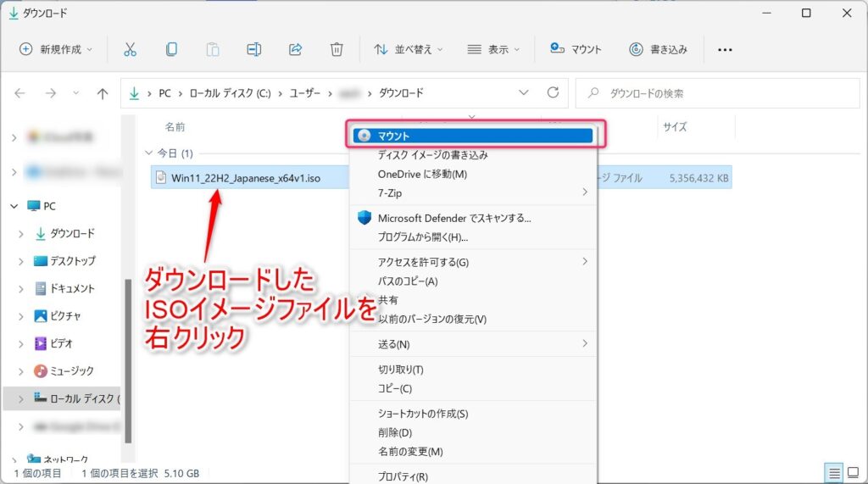
Task: Click the Cut scissors icon in the toolbar
Action: point(130,49)
